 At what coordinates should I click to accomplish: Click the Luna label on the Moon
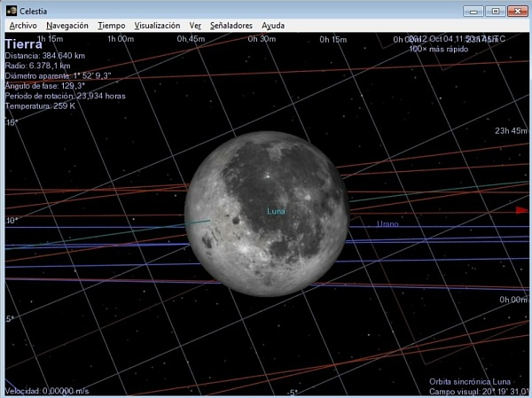[x=277, y=211]
